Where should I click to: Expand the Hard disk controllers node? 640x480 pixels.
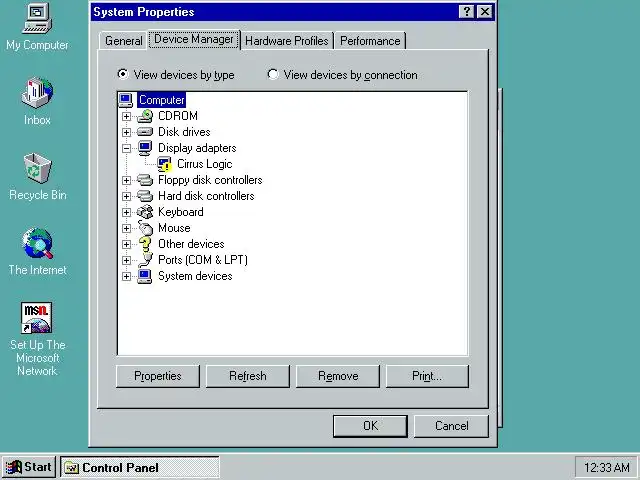coord(127,196)
